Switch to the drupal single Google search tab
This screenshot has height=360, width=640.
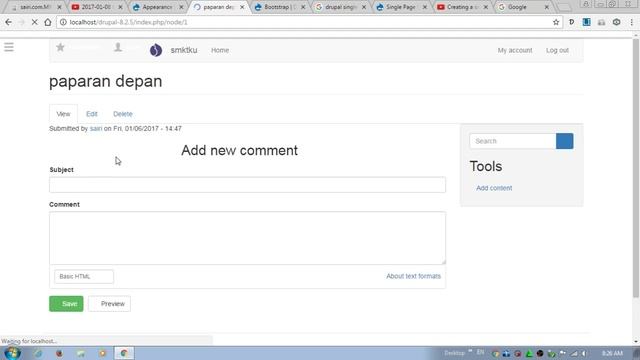click(x=340, y=7)
